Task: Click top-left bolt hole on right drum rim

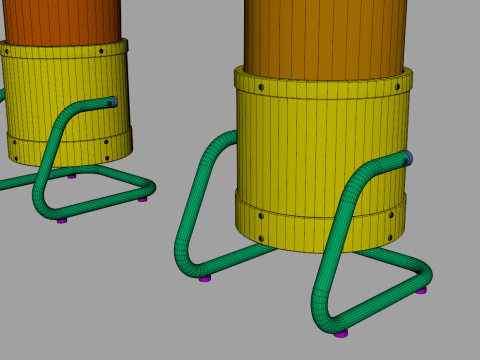Action: click(261, 87)
